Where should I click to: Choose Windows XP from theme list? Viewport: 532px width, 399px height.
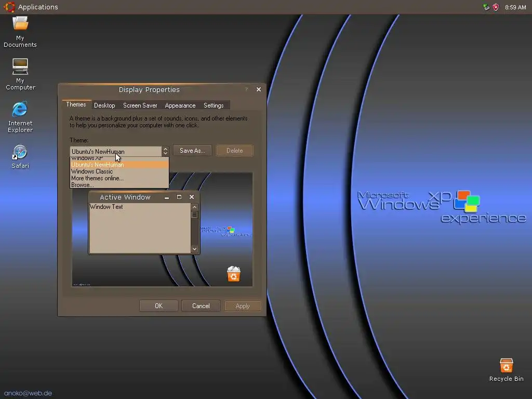[119, 158]
